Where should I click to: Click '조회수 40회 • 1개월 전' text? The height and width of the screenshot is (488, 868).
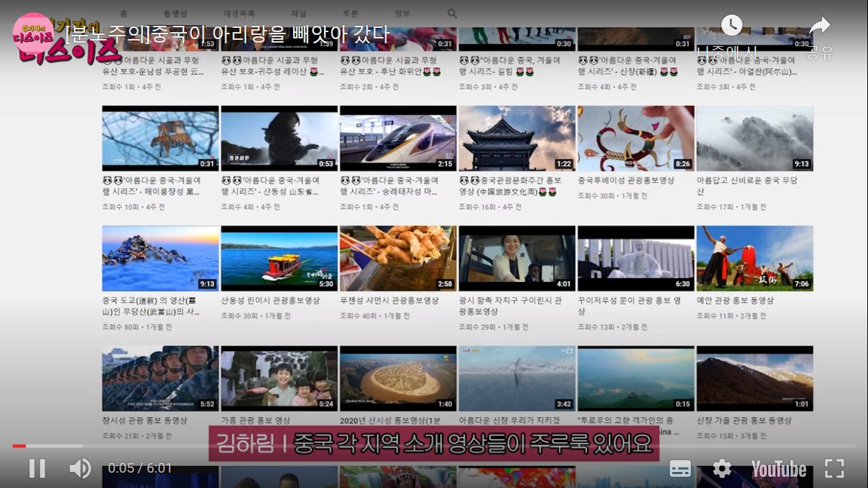pyautogui.click(x=375, y=316)
